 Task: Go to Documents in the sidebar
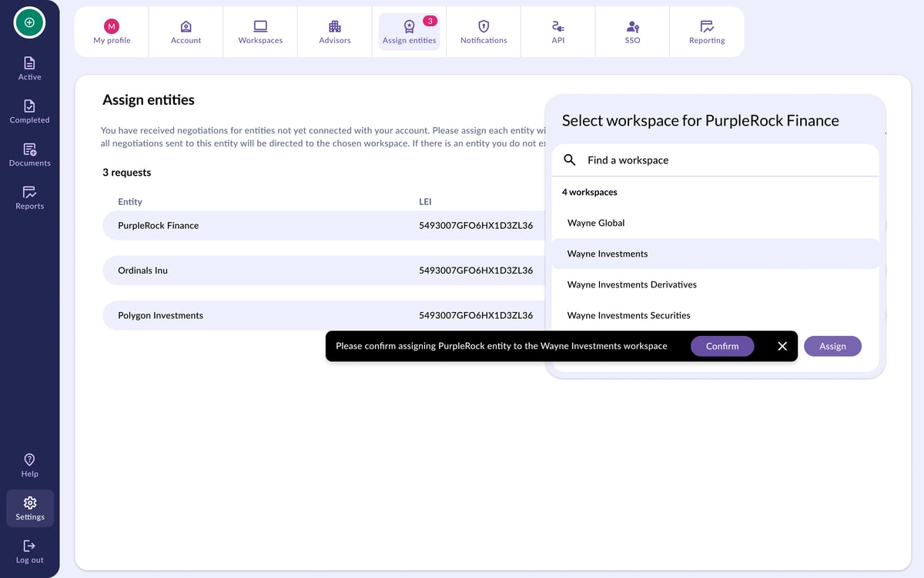click(29, 154)
